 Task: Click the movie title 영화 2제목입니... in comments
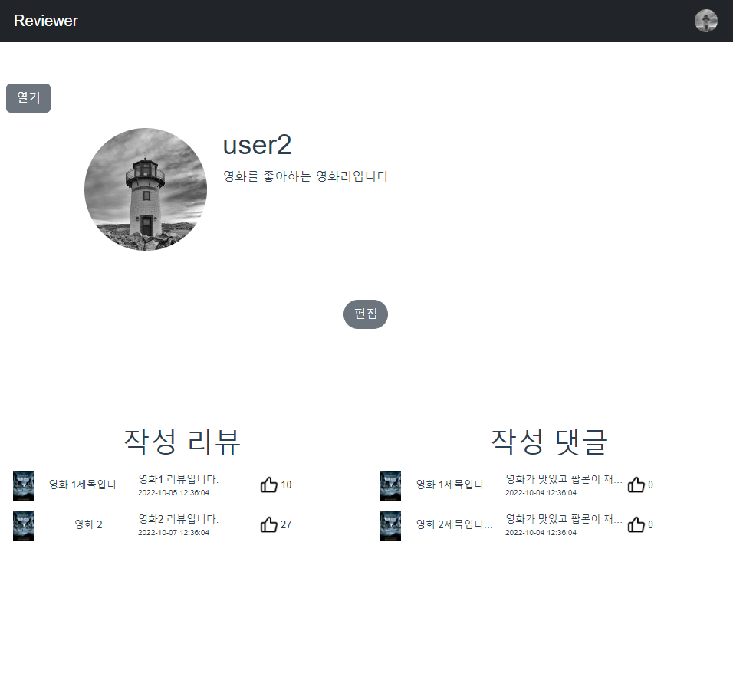coord(455,524)
